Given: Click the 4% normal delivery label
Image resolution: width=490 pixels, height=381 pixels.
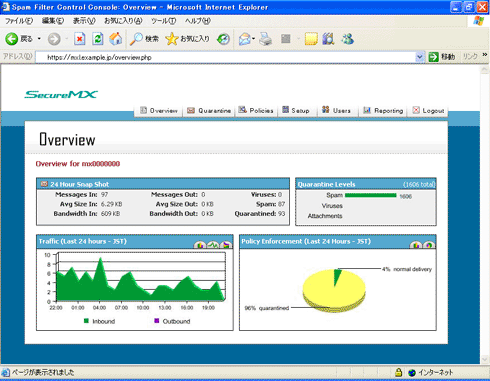Looking at the screenshot, I should 407,269.
